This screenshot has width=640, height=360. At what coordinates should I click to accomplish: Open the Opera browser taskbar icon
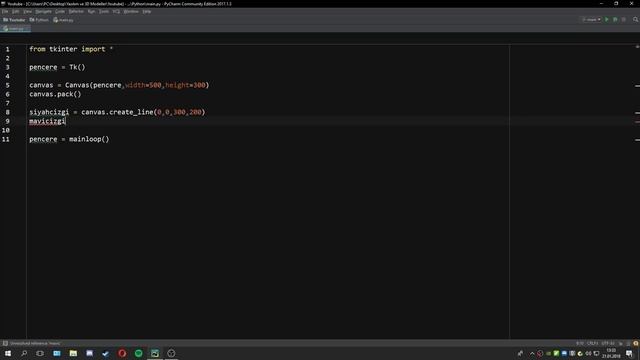coord(122,353)
